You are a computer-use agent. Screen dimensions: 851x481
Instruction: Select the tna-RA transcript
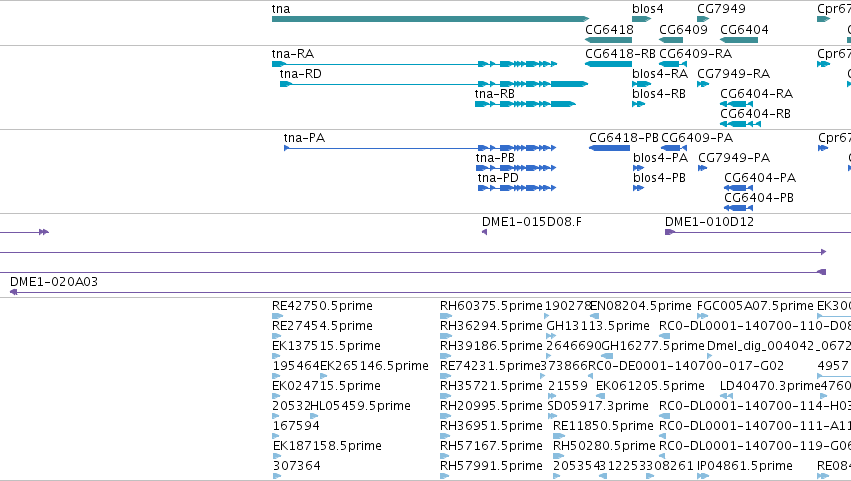coord(415,64)
